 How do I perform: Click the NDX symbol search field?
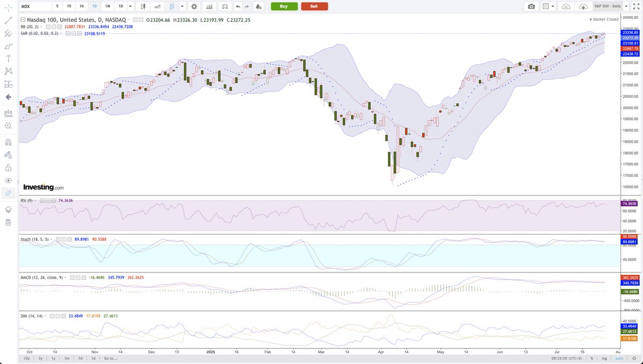coord(36,6)
